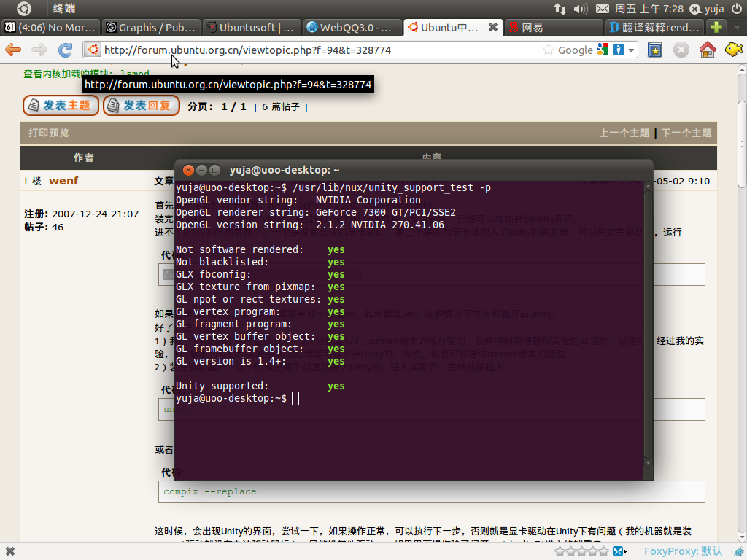Rate with the first star in status bar
Viewport: 747px width, 560px height.
[x=560, y=551]
